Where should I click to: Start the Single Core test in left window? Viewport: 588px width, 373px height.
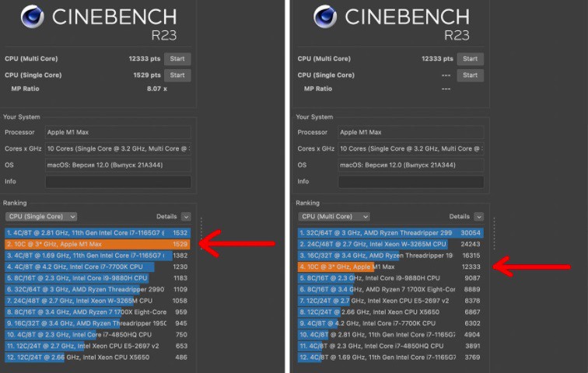coord(177,75)
